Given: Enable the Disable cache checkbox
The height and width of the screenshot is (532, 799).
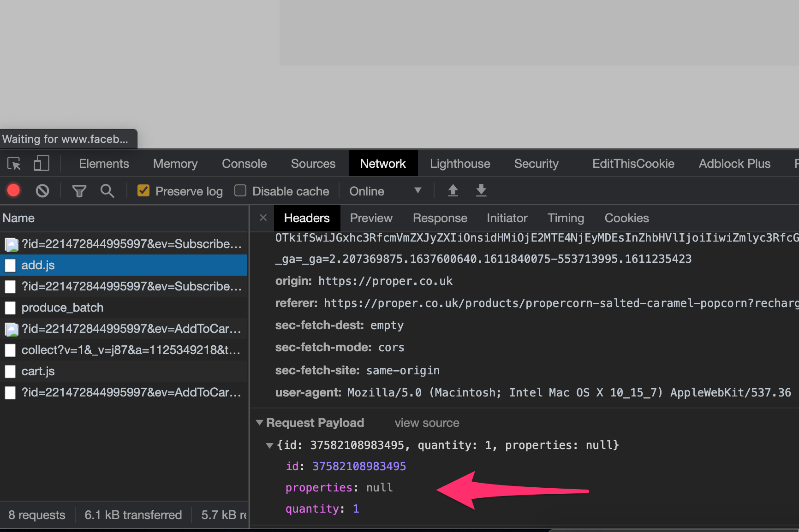Looking at the screenshot, I should pyautogui.click(x=240, y=191).
